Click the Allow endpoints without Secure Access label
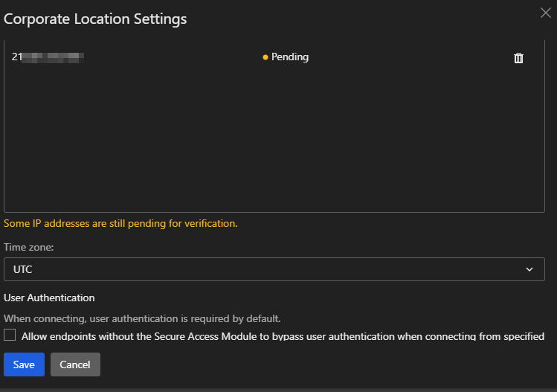This screenshot has width=557, height=392. [x=283, y=336]
